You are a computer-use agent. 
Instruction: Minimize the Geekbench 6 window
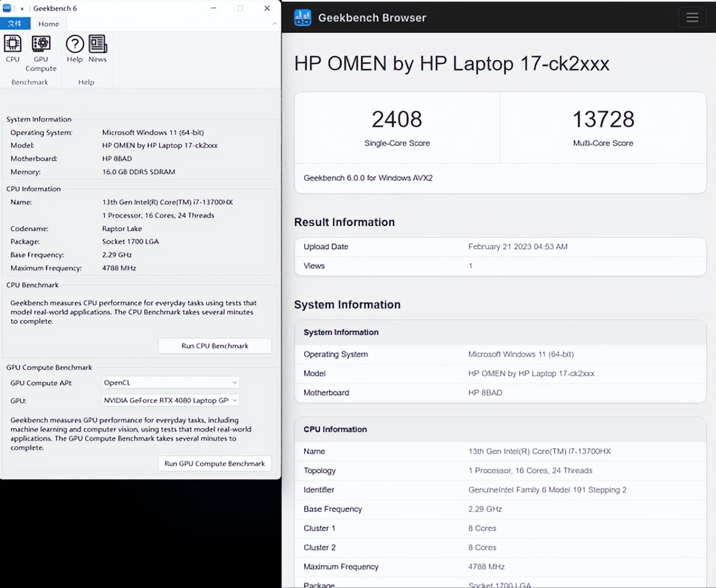click(214, 8)
